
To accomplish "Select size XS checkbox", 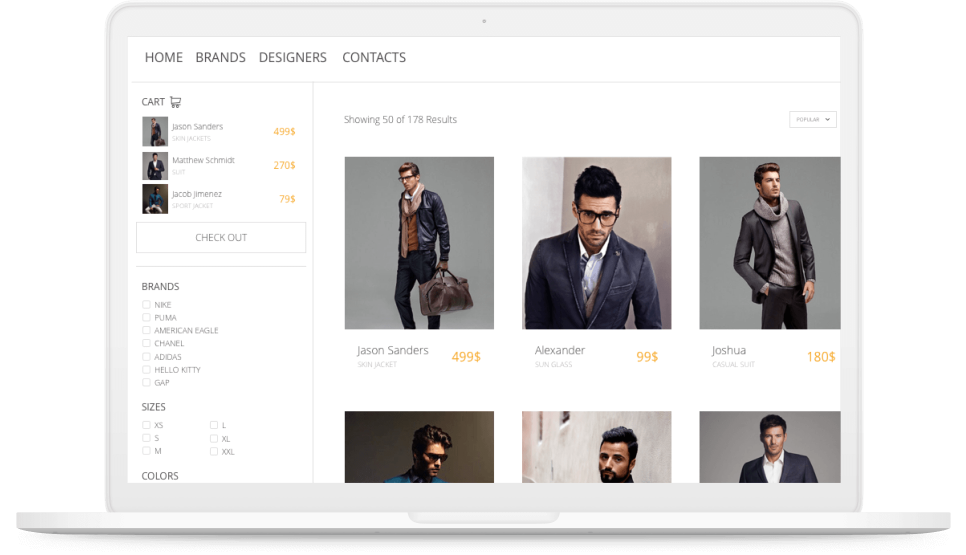I will click(146, 425).
